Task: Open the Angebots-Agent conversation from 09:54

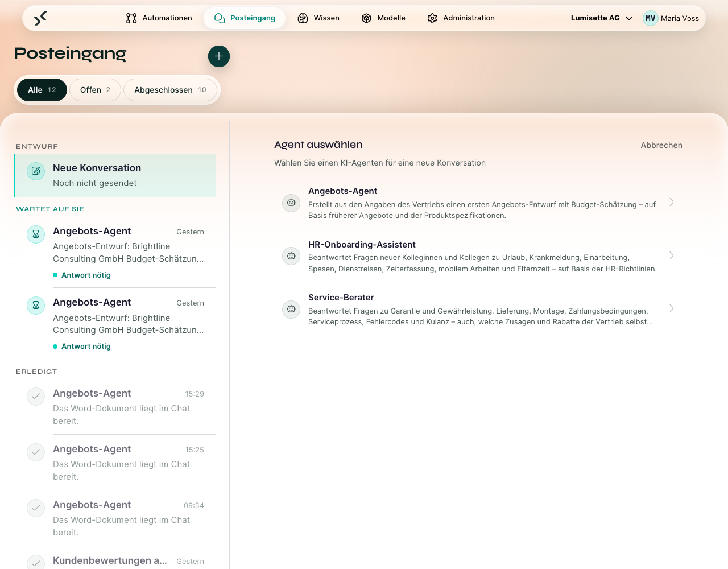Action: 115,518
